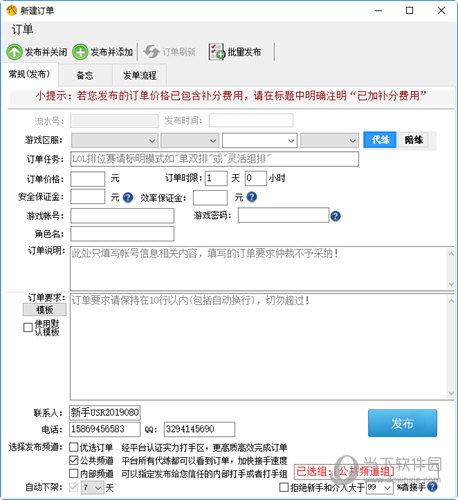Click the QQ input field
The width and height of the screenshot is (458, 500).
199,429
